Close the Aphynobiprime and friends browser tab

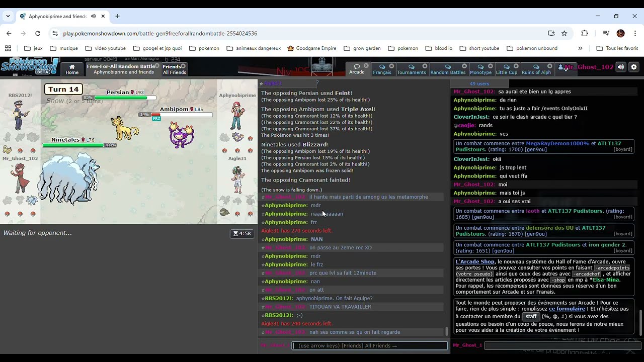click(x=103, y=16)
